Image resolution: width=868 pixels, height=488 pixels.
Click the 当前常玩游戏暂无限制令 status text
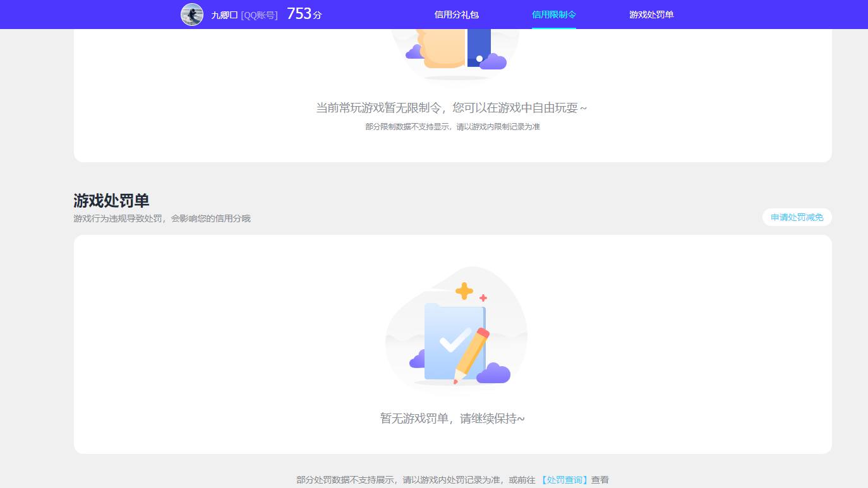click(452, 107)
